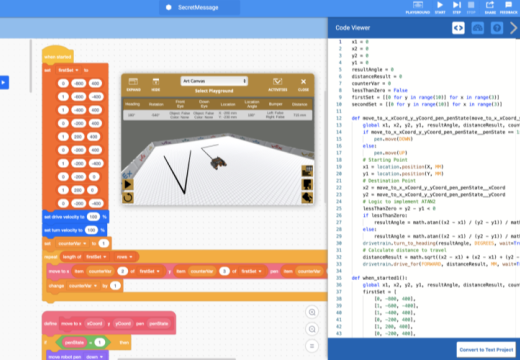Click the Start button to run the project

(440, 8)
